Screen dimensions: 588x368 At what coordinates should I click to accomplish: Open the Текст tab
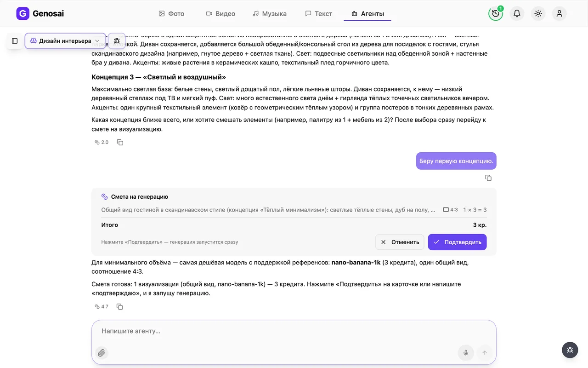319,14
